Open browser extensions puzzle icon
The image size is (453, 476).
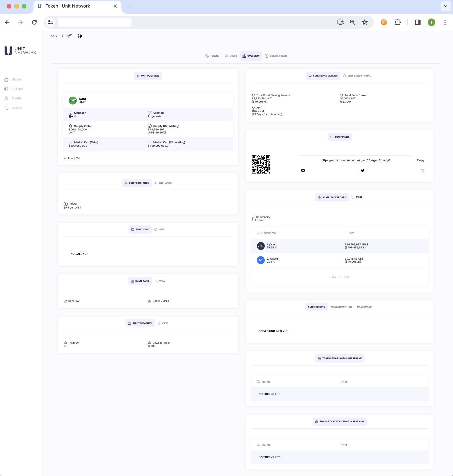pos(397,22)
